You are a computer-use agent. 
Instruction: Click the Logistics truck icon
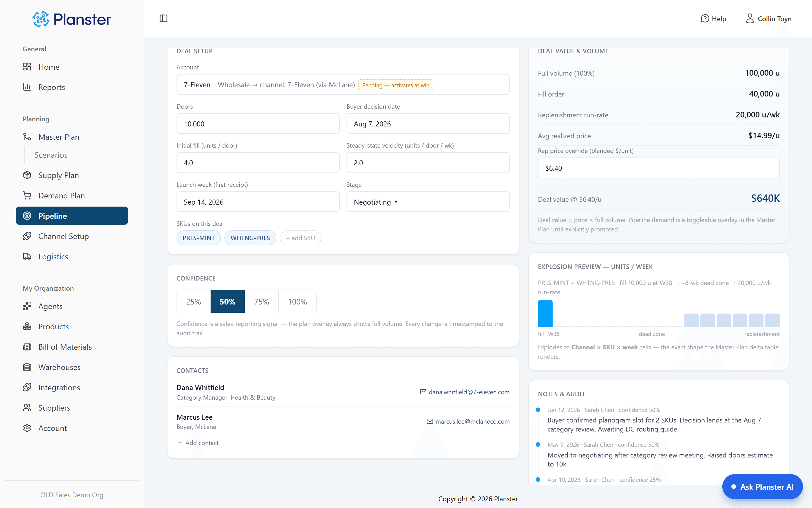coord(27,256)
